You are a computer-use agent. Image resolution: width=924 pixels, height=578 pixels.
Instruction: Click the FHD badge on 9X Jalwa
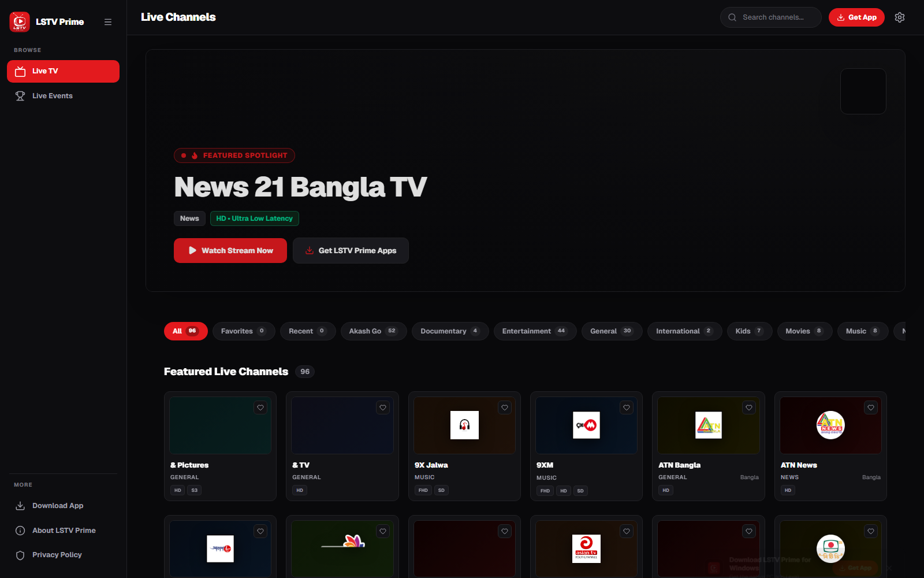(423, 490)
